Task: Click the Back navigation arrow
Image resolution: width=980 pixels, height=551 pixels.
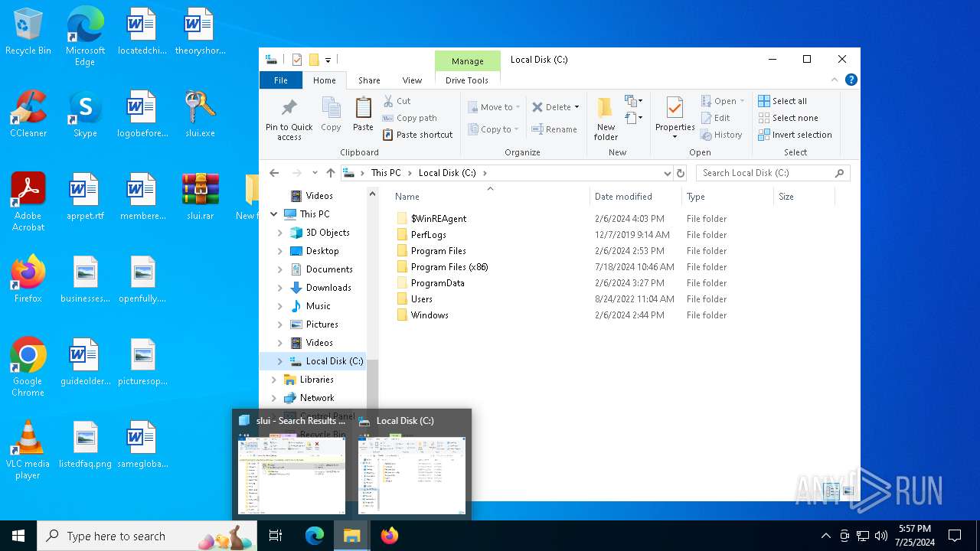Action: click(x=274, y=173)
